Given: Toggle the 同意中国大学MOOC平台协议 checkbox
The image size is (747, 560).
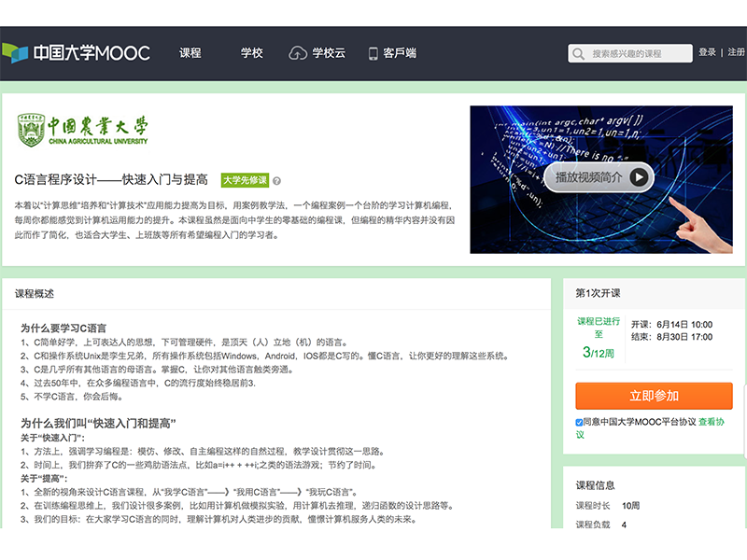Looking at the screenshot, I should point(579,423).
